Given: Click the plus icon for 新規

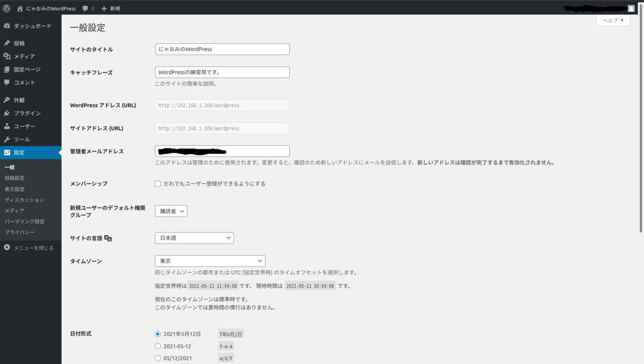Looking at the screenshot, I should [x=104, y=9].
